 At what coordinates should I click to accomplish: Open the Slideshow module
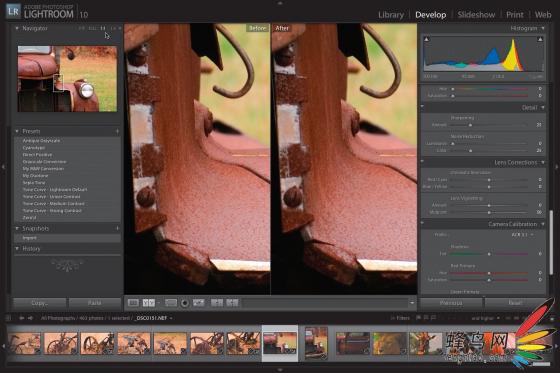[476, 15]
